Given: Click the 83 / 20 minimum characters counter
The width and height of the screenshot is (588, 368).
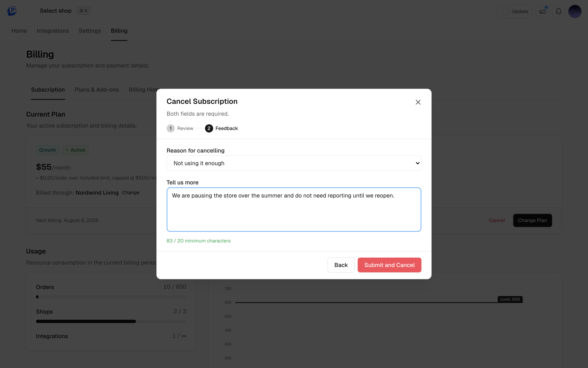Looking at the screenshot, I should coord(198,241).
